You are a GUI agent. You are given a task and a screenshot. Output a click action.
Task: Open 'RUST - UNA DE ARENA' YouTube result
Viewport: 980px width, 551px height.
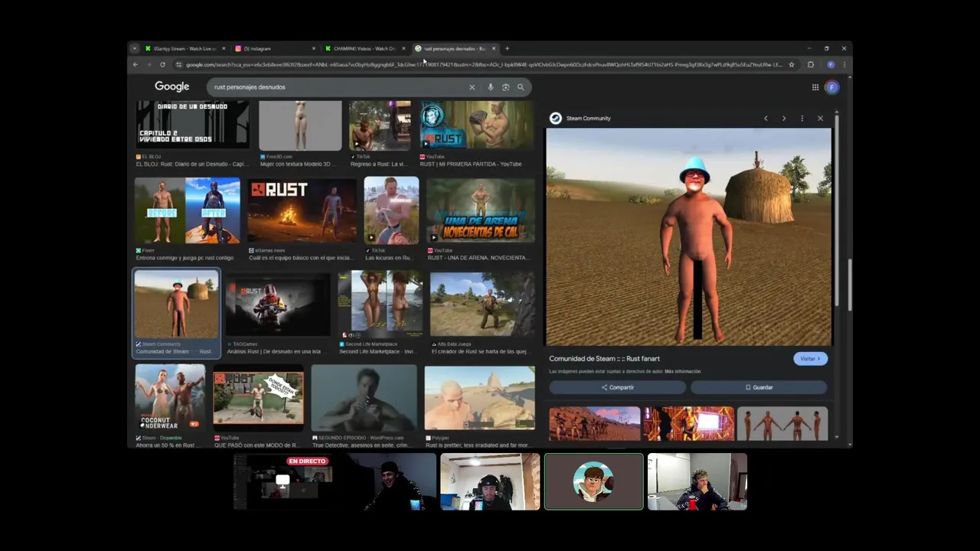pyautogui.click(x=481, y=220)
